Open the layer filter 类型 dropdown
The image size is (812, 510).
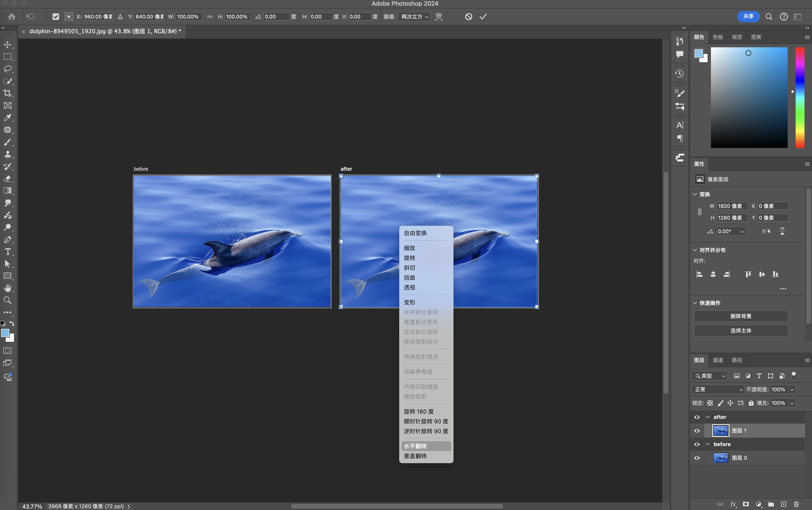click(709, 376)
